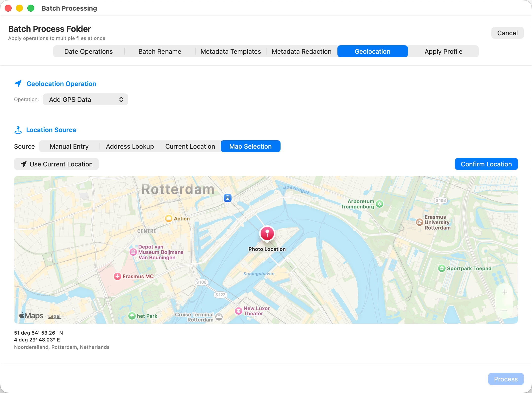Go to the Metadata Templates tab
The image size is (532, 393).
point(231,52)
